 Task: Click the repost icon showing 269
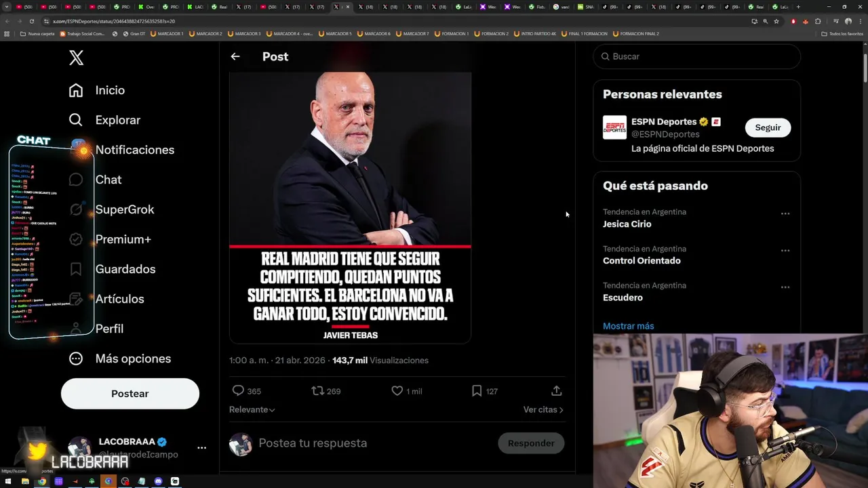pos(317,390)
